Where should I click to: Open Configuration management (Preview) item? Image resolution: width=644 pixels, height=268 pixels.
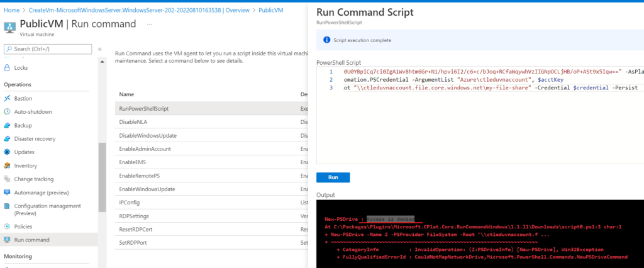click(x=49, y=209)
